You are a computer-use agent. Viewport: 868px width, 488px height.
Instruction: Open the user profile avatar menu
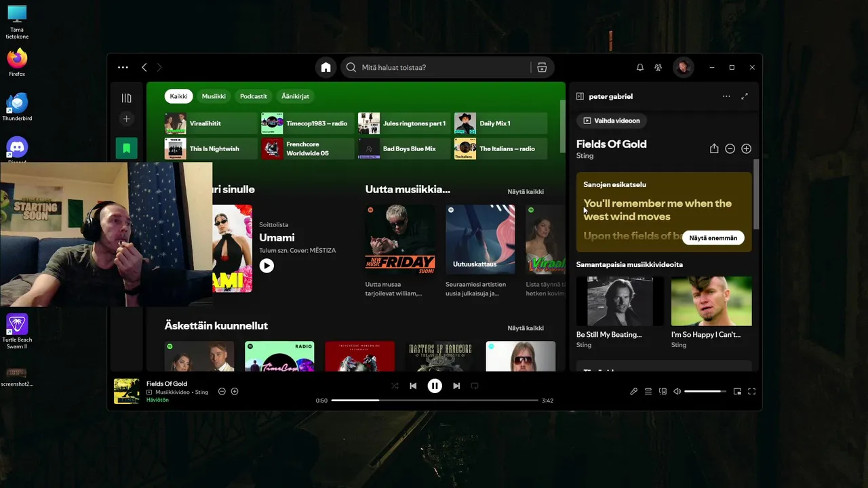coord(683,68)
